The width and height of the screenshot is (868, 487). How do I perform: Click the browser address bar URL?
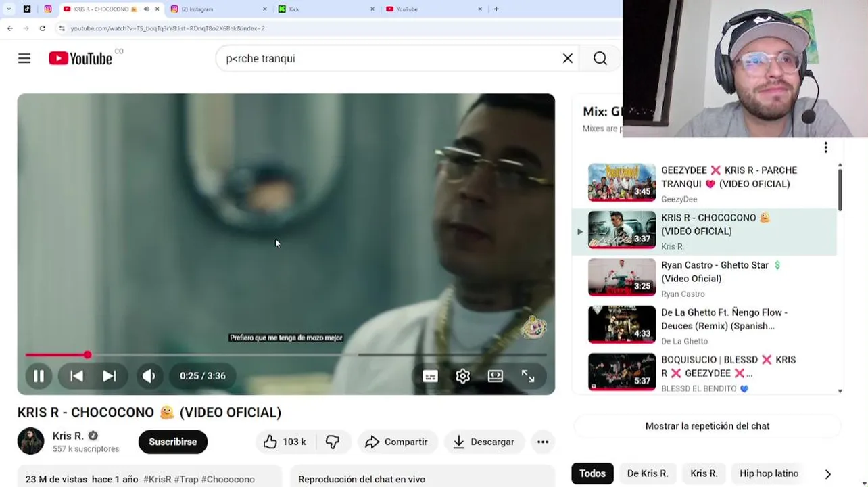coord(168,28)
